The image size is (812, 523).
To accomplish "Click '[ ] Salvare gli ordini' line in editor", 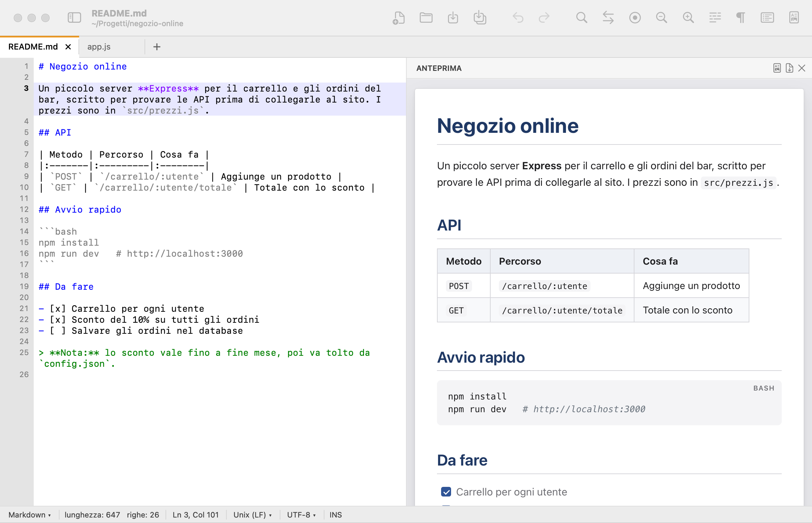I will (141, 331).
